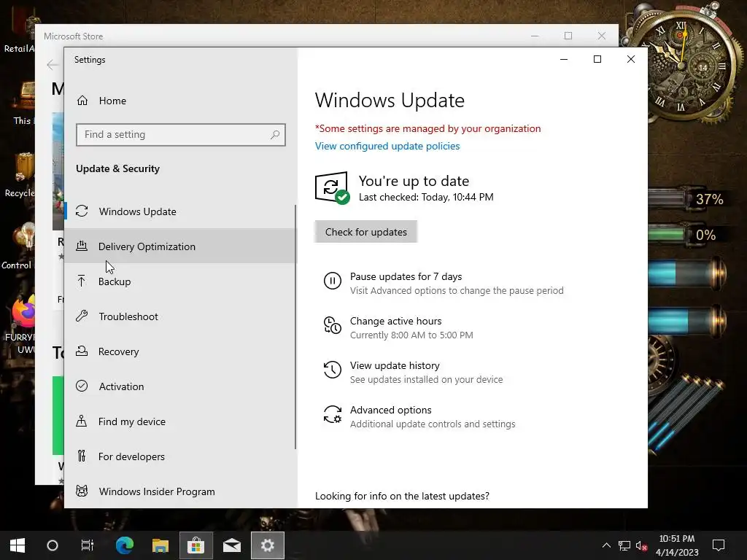Open the Troubleshoot settings page
The height and width of the screenshot is (560, 747).
180,316
